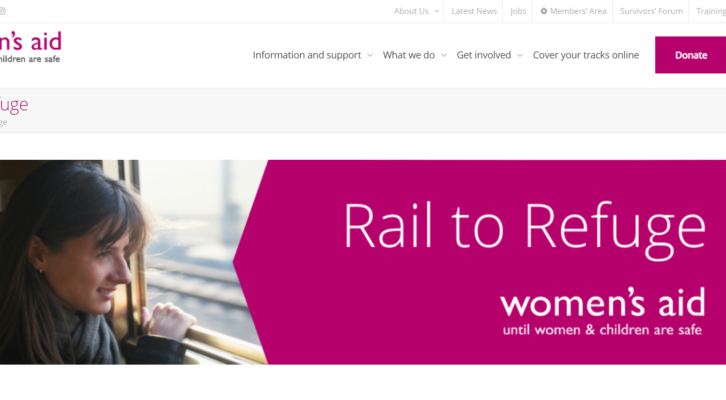The height and width of the screenshot is (400, 726).
Task: Click the women's aid banner logo
Action: 602,311
